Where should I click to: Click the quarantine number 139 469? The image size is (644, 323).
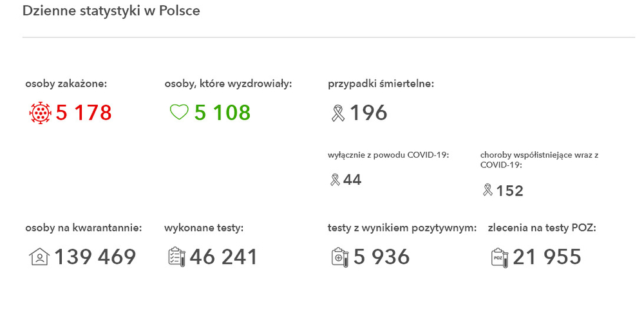tap(95, 257)
